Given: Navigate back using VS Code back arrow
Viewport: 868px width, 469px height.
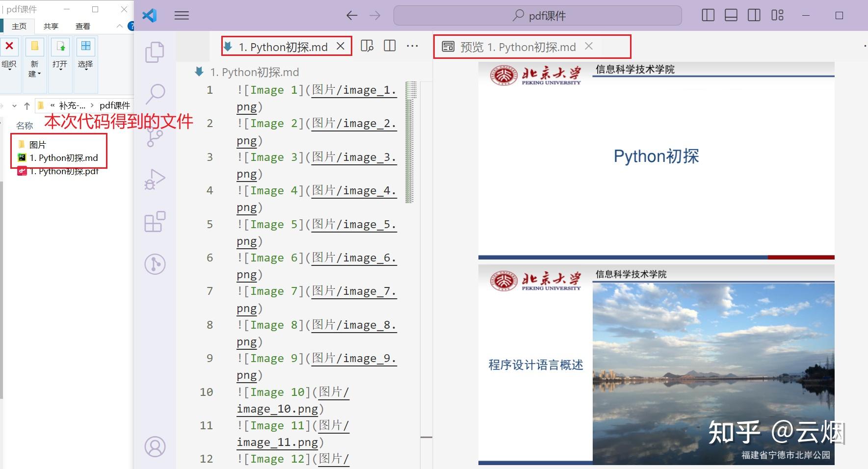Looking at the screenshot, I should (352, 15).
